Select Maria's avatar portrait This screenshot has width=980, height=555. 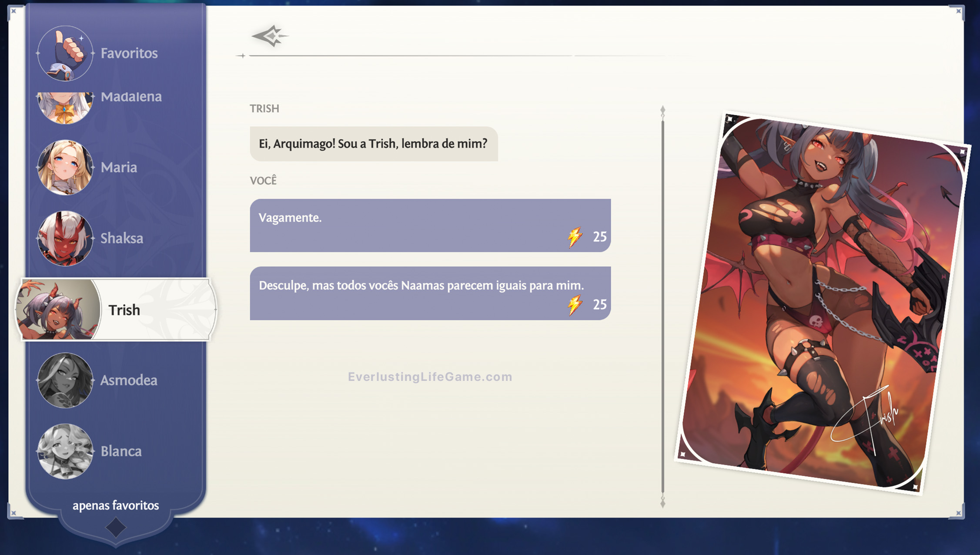[65, 167]
